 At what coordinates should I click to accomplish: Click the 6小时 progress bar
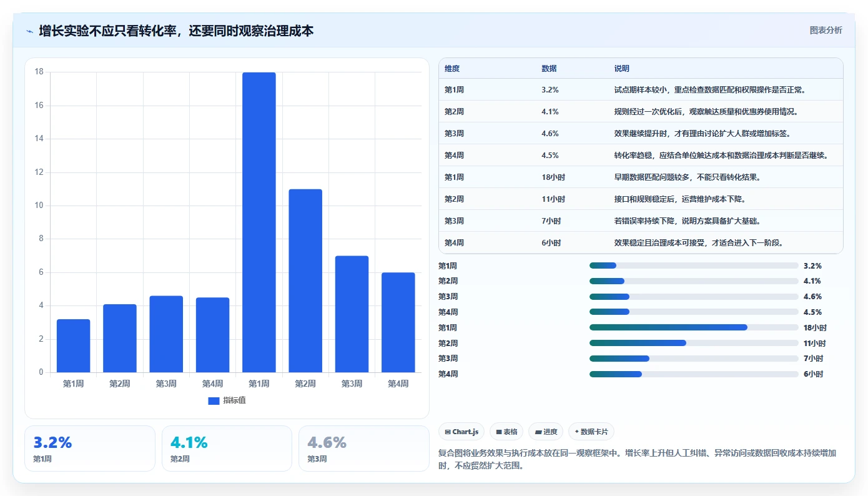click(694, 374)
